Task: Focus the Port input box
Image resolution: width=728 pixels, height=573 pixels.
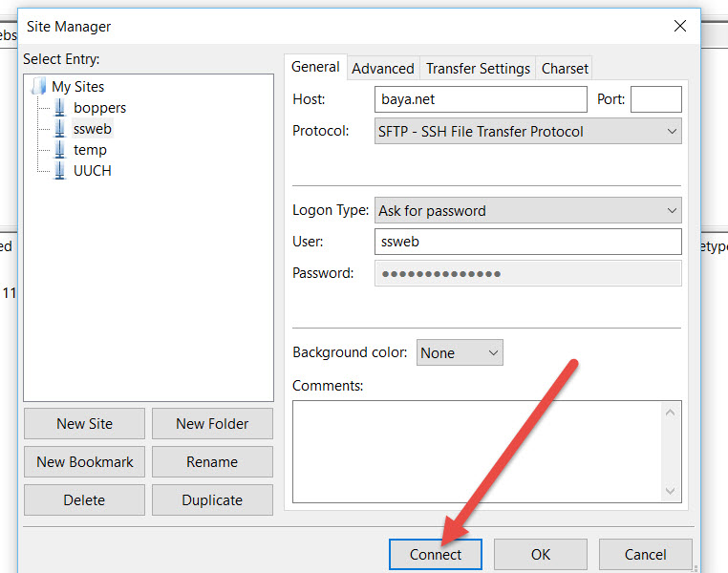Action: tap(655, 99)
